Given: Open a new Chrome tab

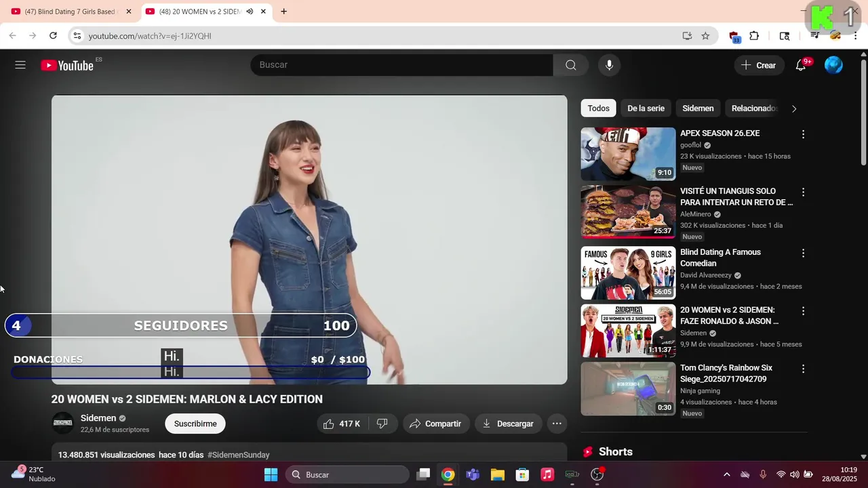Looking at the screenshot, I should [x=283, y=11].
